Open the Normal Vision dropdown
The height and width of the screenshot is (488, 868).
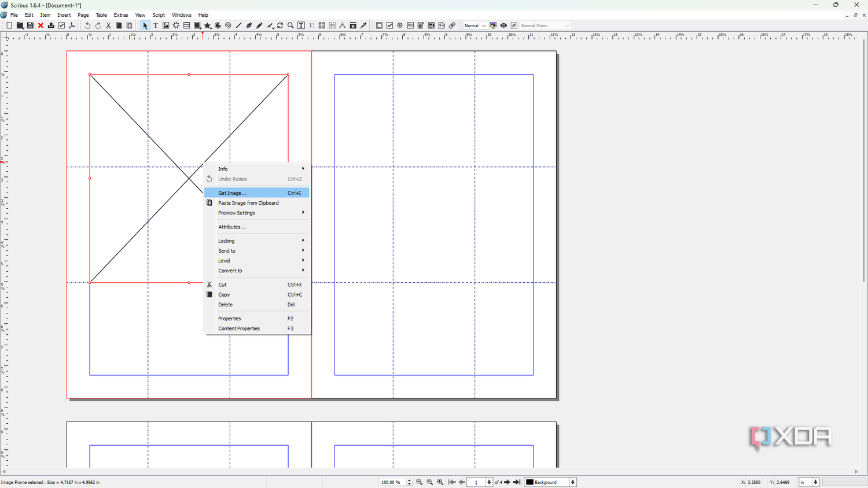[545, 25]
